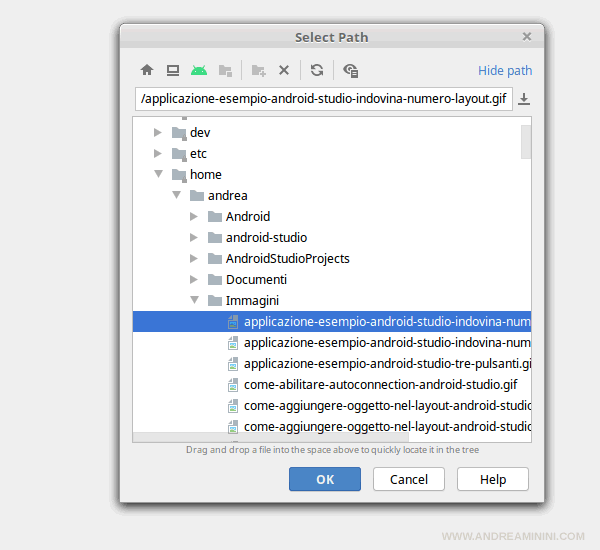Click the path text input field
Image resolution: width=600 pixels, height=550 pixels.
[324, 100]
